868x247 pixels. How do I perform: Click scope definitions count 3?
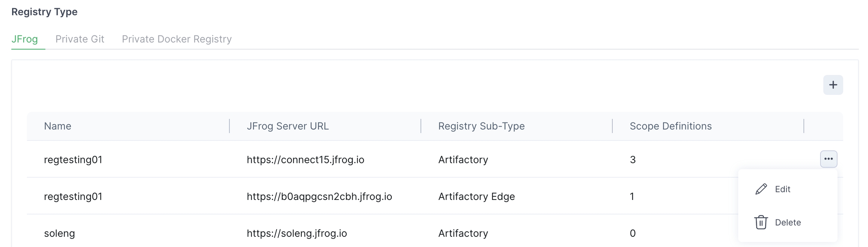coord(633,160)
